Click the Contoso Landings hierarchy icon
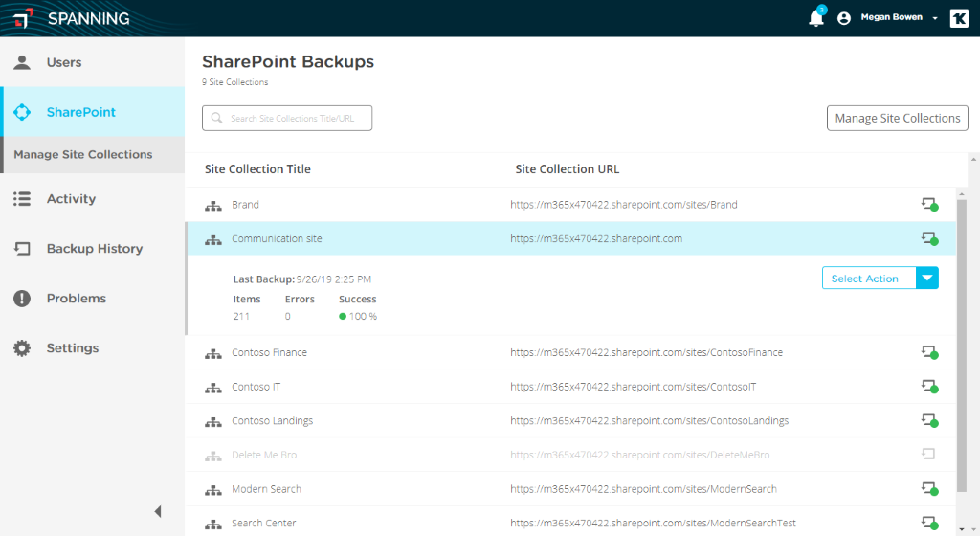This screenshot has height=536, width=980. [213, 422]
